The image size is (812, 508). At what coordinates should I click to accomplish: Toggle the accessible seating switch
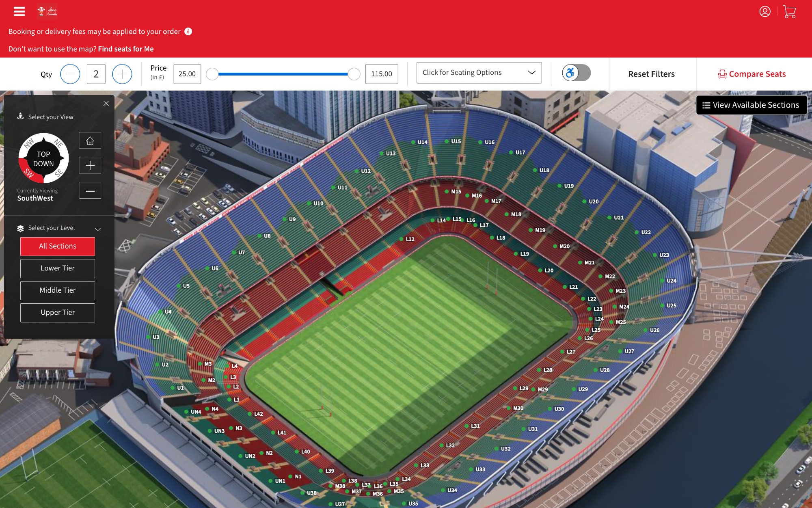(576, 73)
